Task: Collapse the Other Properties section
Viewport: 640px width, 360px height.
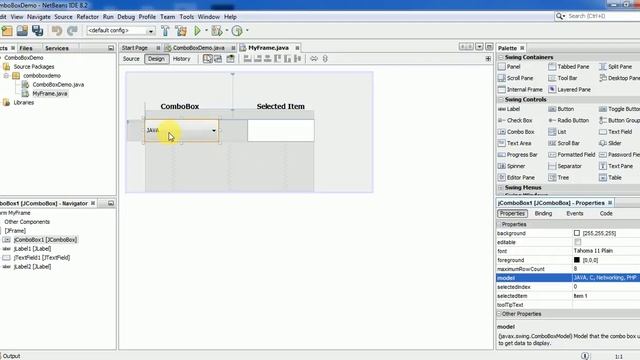Action: click(499, 314)
